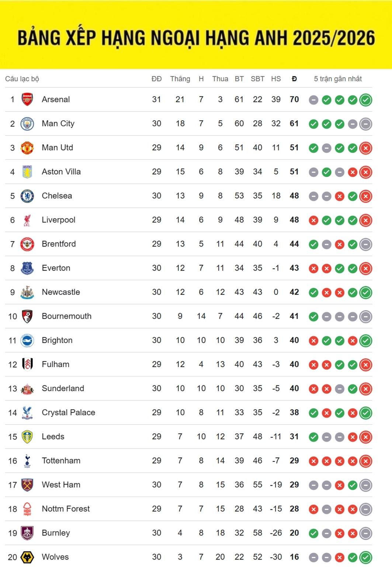The height and width of the screenshot is (568, 392).
Task: Click Brighton's points value 40
Action: (x=294, y=340)
